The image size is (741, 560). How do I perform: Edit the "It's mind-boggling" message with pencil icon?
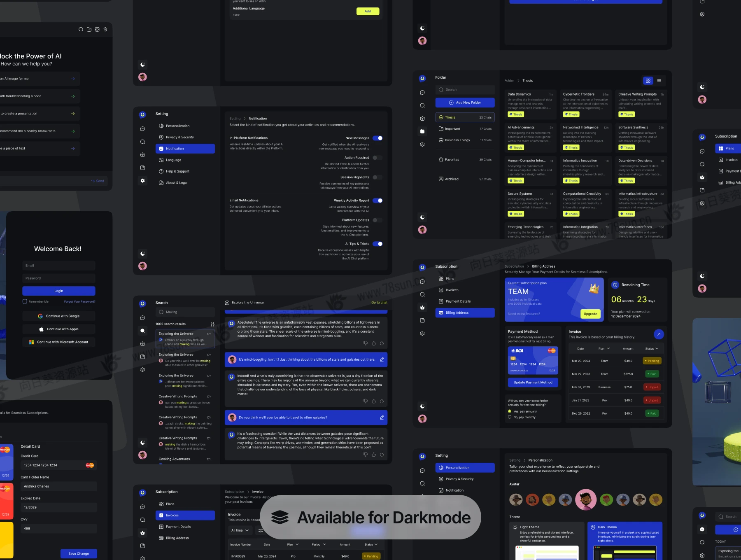[x=382, y=359]
